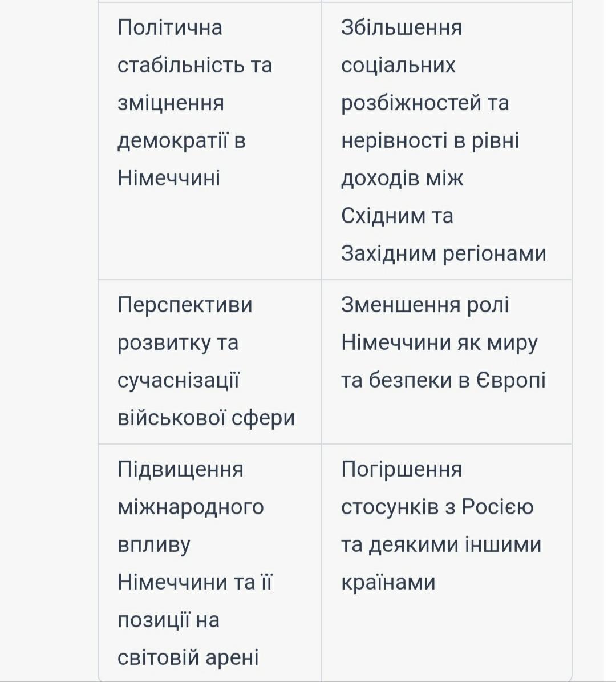Click the word "Підвищення" in bottom-left cell
Viewport: 616px width, 682px height.
point(180,470)
